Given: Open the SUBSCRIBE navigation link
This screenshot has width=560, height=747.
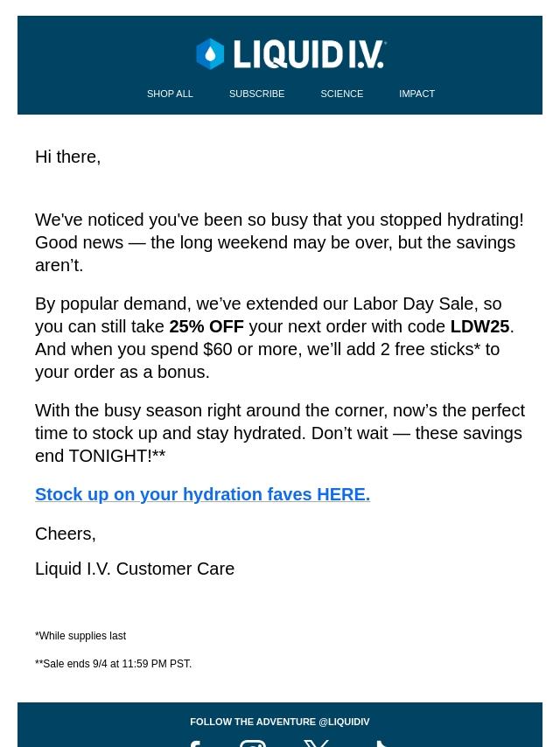Looking at the screenshot, I should click(x=257, y=94).
